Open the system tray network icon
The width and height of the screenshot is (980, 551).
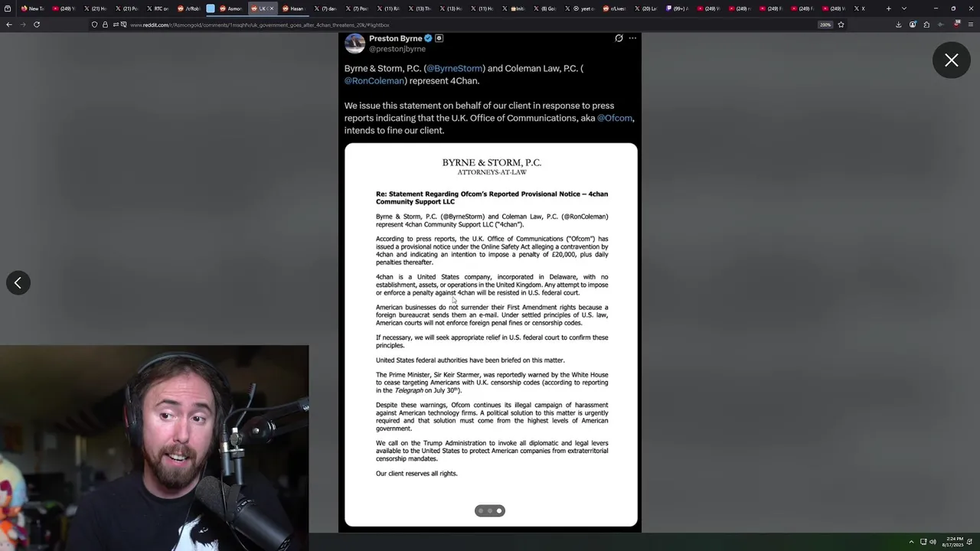[923, 542]
